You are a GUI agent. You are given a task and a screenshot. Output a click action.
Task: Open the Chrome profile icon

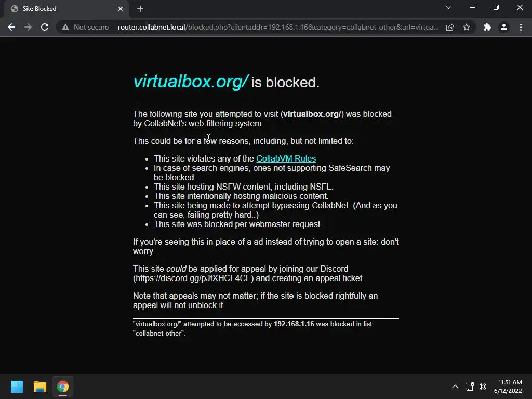(x=504, y=27)
